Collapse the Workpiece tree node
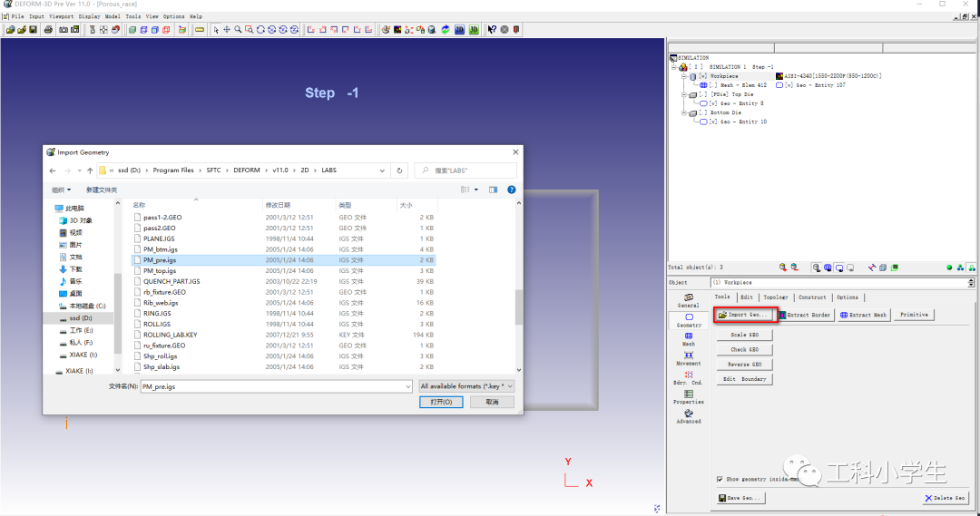This screenshot has width=980, height=516. tap(684, 76)
